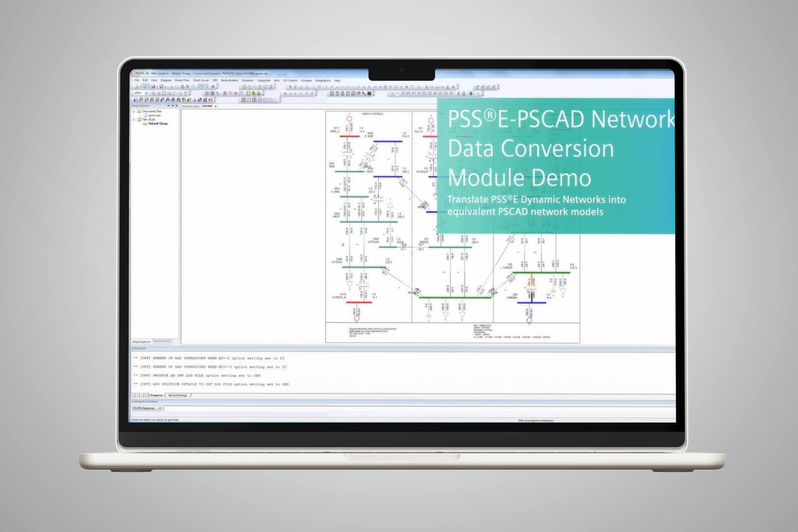
Task: Open the Integrations menu
Action: click(x=323, y=81)
